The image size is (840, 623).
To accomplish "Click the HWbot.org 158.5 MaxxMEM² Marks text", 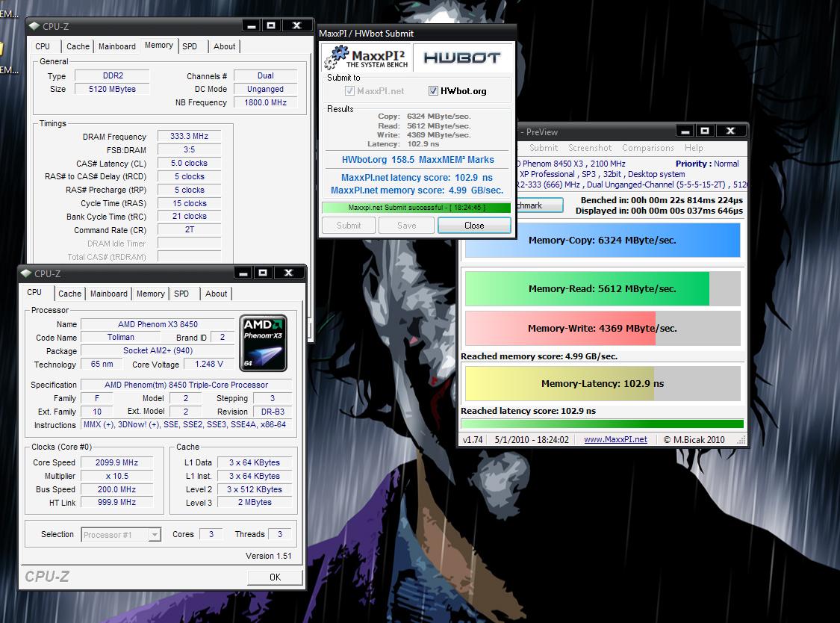I will point(418,160).
